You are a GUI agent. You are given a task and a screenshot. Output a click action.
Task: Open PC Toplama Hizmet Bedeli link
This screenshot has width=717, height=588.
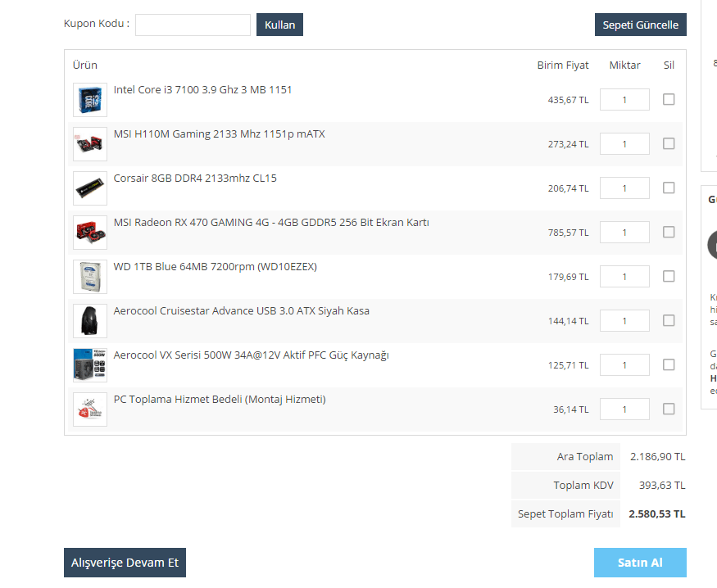click(x=220, y=400)
